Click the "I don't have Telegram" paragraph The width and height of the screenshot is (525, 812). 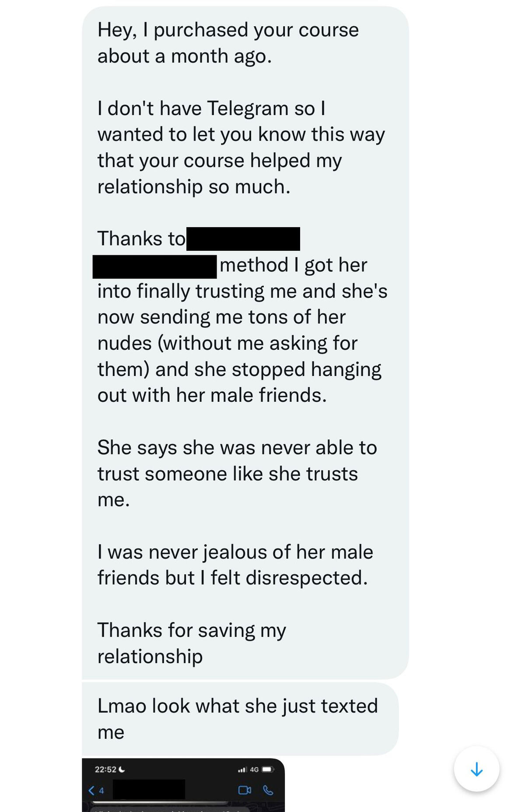tap(241, 147)
